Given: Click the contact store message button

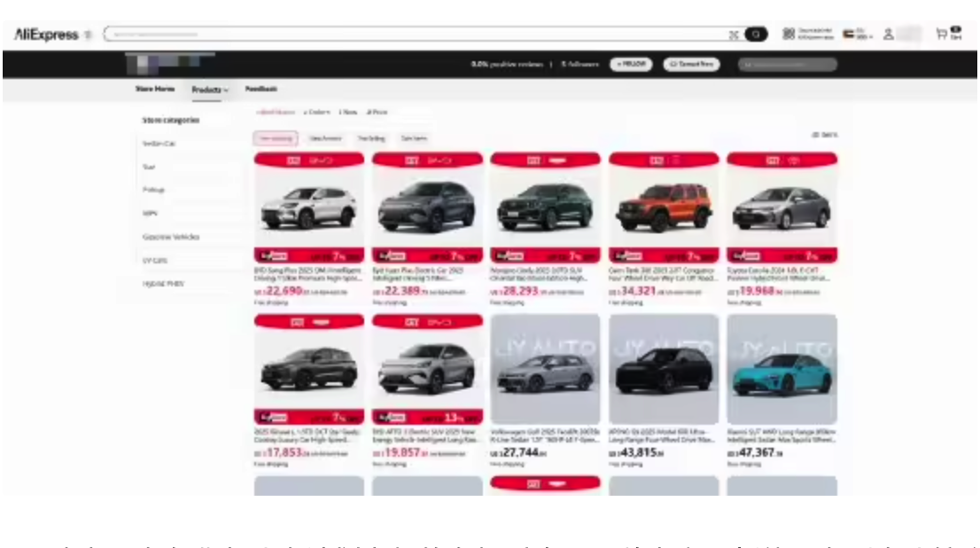Looking at the screenshot, I should pos(691,64).
